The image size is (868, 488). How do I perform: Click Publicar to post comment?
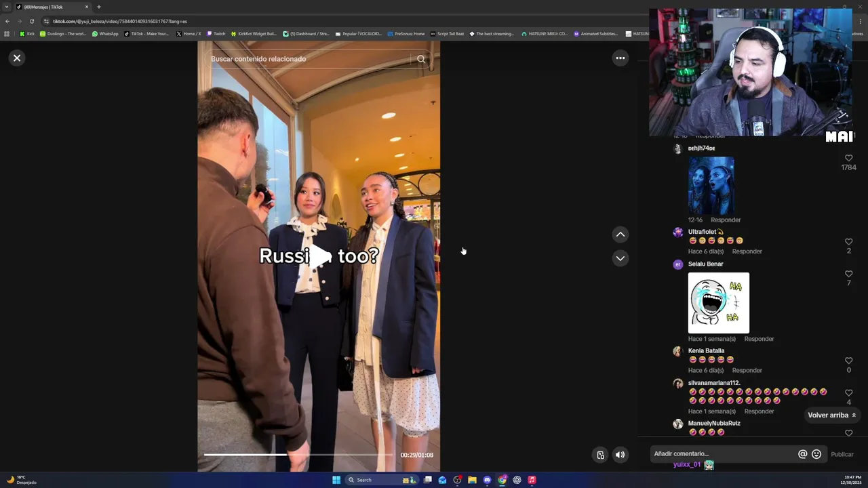pos(842,454)
